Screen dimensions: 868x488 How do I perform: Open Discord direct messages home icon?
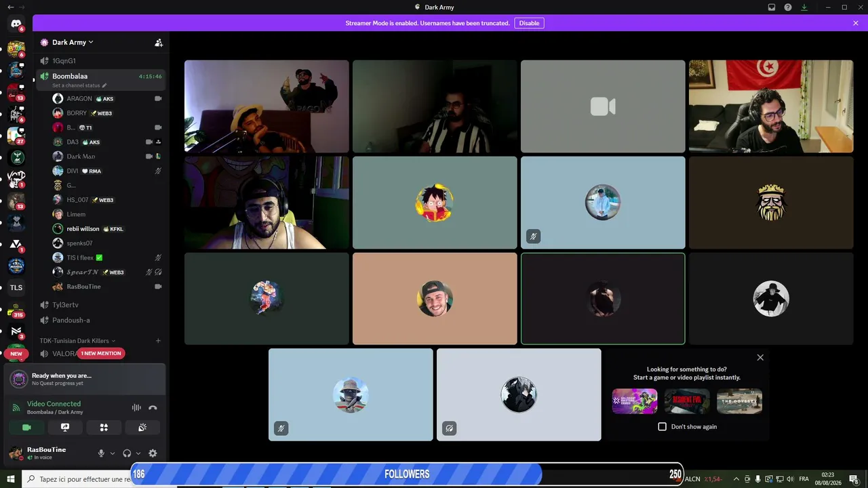[x=16, y=24]
